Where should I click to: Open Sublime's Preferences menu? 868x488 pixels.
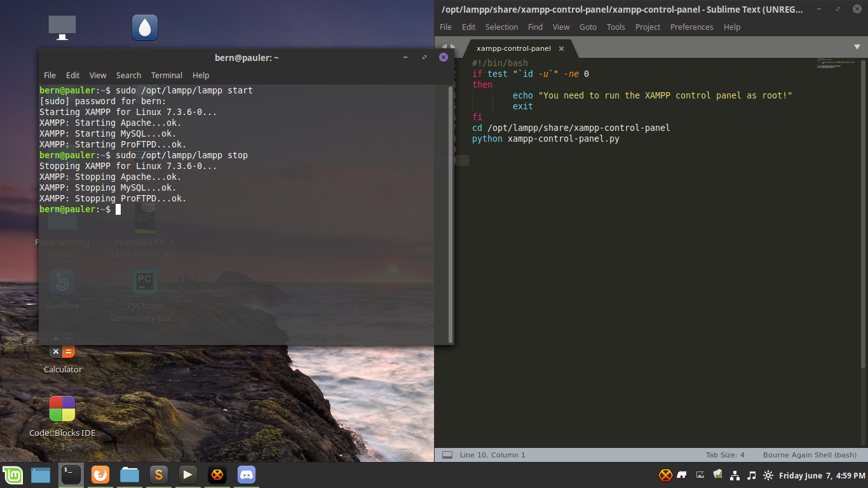pyautogui.click(x=691, y=27)
